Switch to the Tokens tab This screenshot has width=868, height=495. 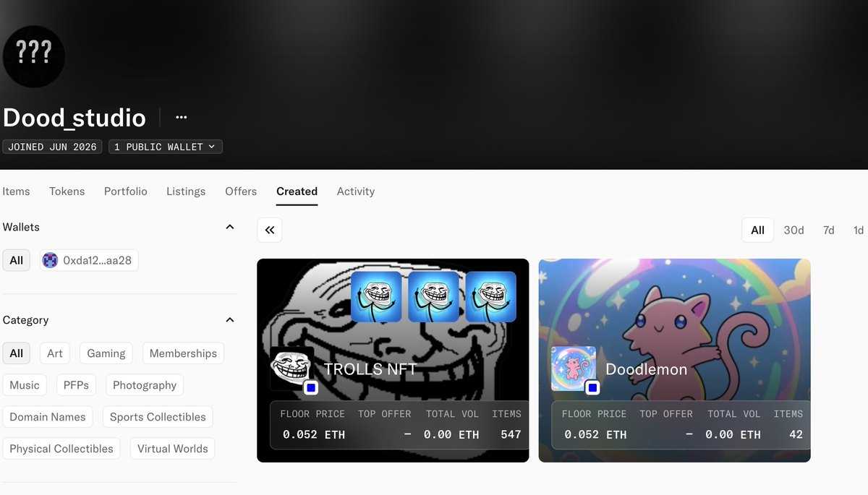pyautogui.click(x=67, y=191)
